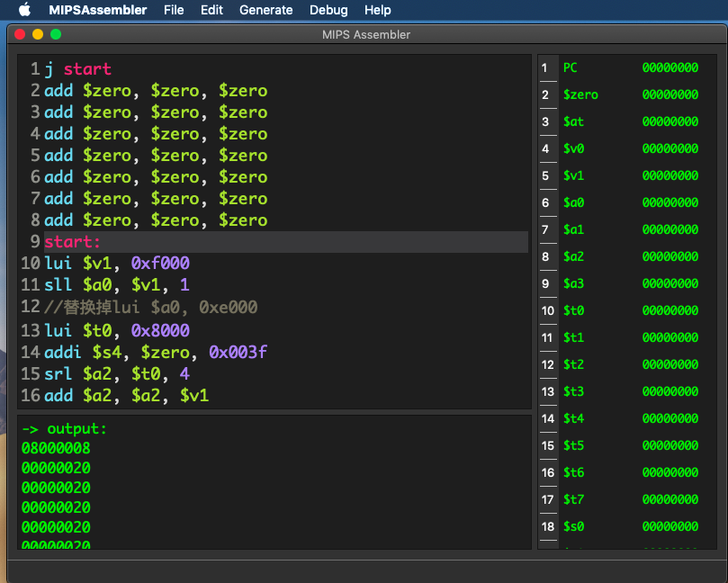Select the $t6 register row
This screenshot has height=583, width=728.
pos(627,472)
